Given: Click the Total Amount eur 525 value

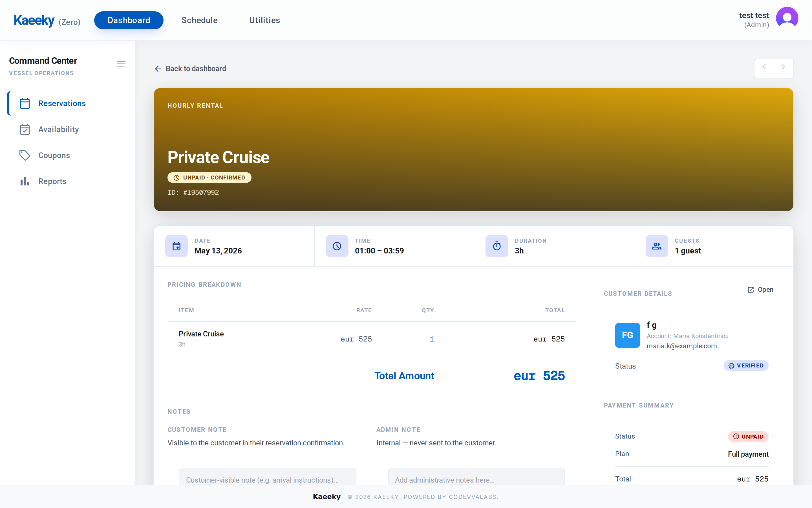Looking at the screenshot, I should coord(539,376).
